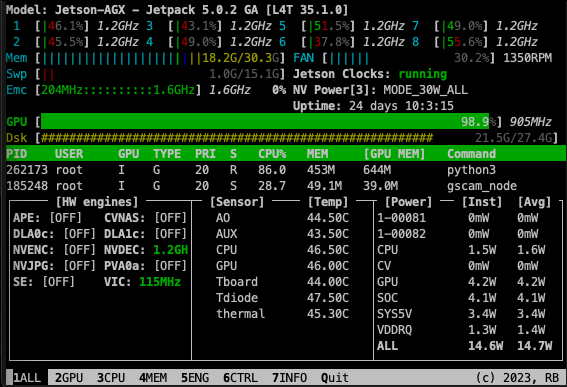Click the Swp usage bar
Viewport: 567px width, 387px height.
point(160,74)
